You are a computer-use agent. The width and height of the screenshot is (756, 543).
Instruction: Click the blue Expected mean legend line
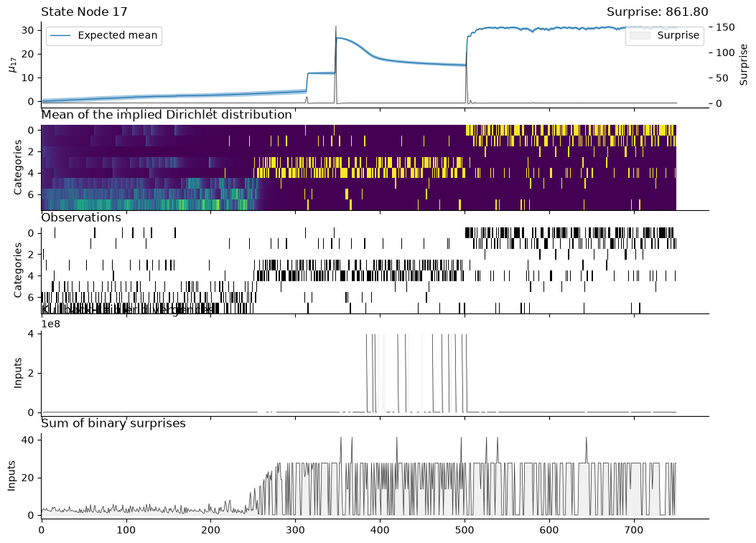point(60,36)
